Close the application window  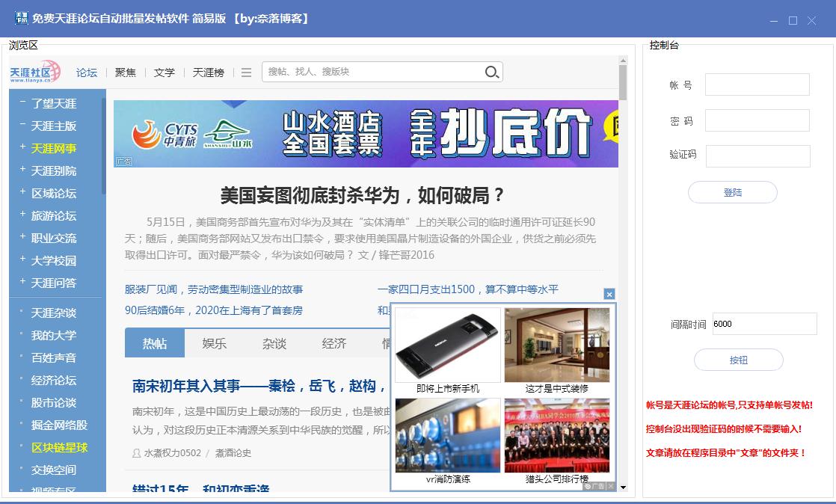point(811,21)
